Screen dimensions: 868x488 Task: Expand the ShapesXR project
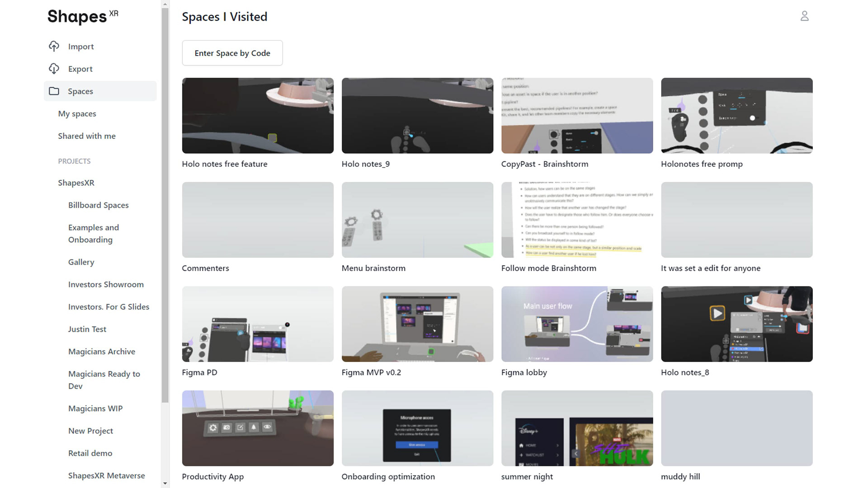(76, 183)
